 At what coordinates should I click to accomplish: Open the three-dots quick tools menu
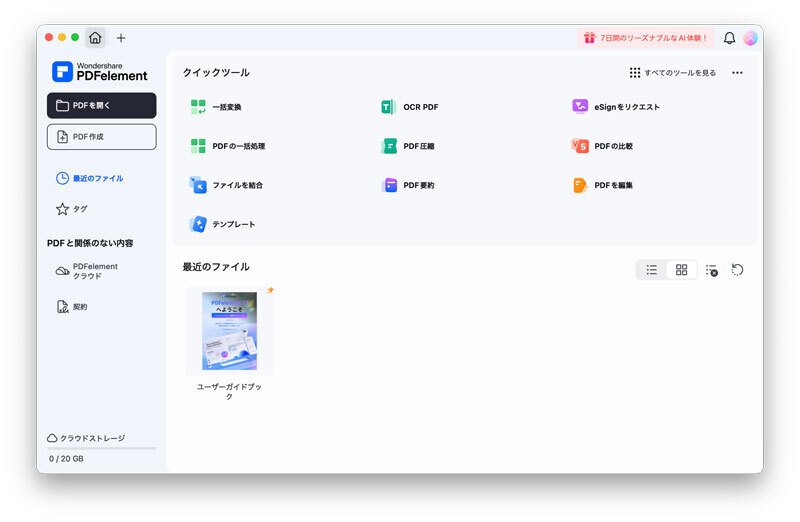(737, 73)
